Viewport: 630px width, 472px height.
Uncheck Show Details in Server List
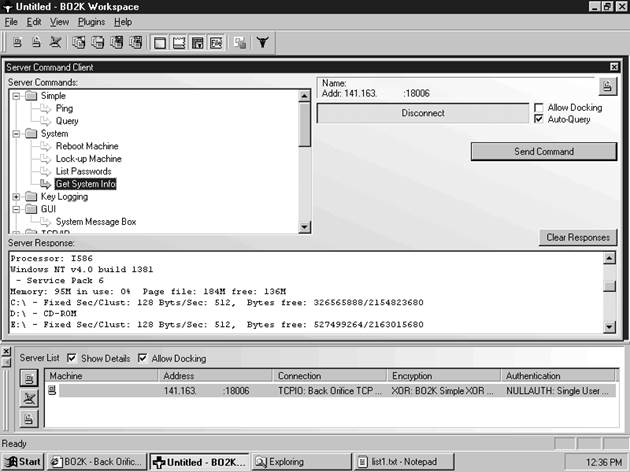(71, 358)
